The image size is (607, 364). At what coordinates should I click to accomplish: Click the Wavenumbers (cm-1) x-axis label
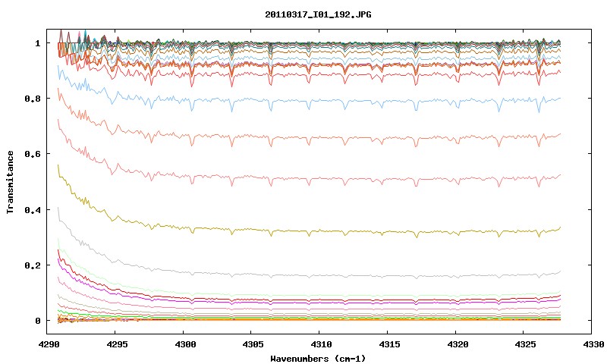(x=318, y=359)
